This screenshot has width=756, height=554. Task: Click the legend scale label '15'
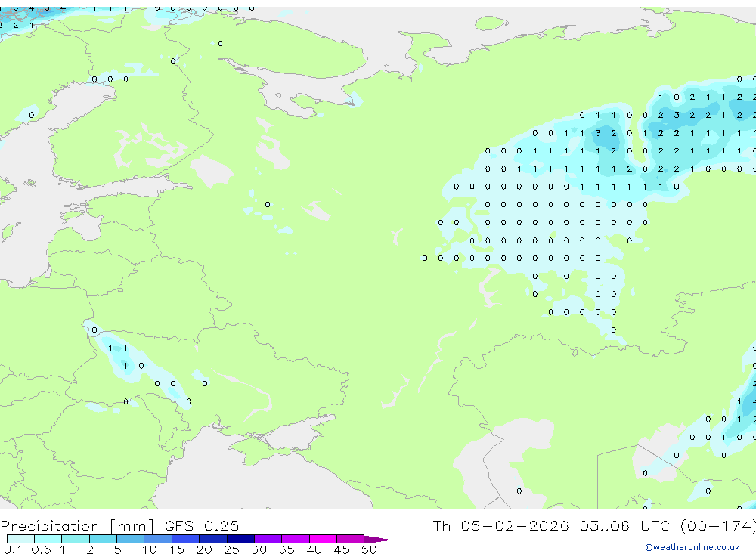pyautogui.click(x=177, y=549)
